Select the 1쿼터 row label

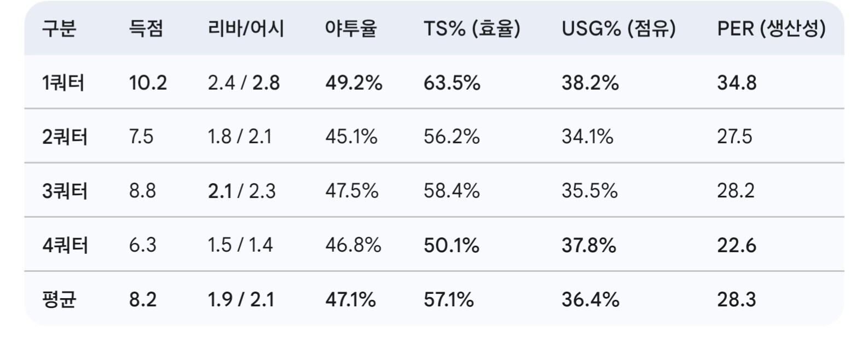tap(63, 83)
